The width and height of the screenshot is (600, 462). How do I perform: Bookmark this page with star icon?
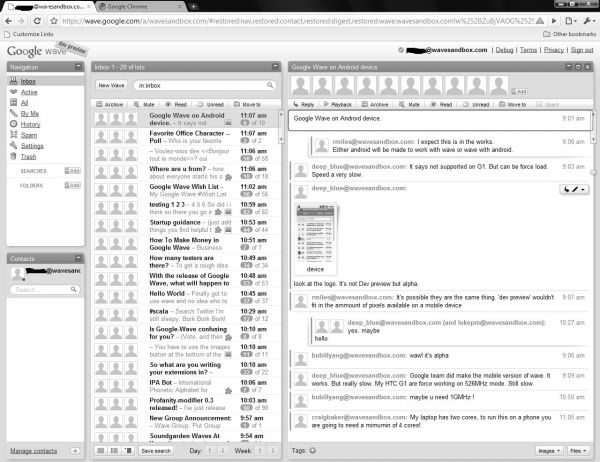coord(54,21)
